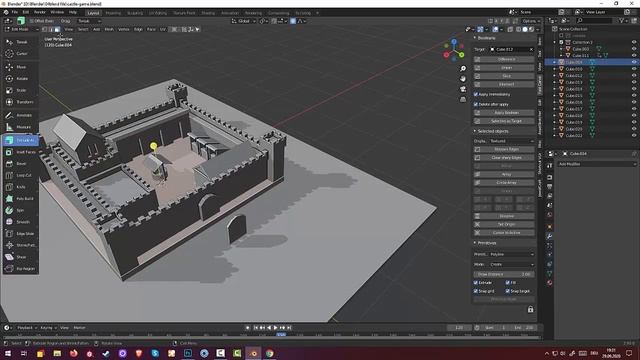This screenshot has width=640, height=360.
Task: Toggle the Snap grid checkbox
Action: click(x=476, y=291)
